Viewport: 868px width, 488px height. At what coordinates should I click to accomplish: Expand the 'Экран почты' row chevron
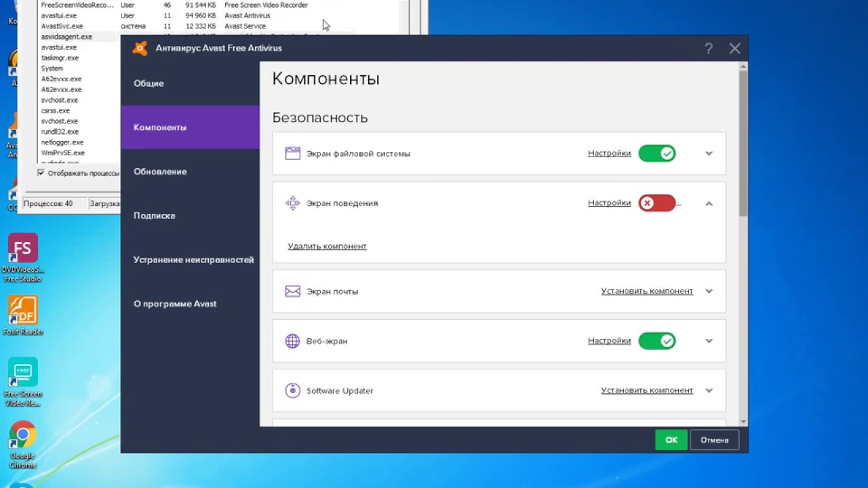(x=709, y=291)
